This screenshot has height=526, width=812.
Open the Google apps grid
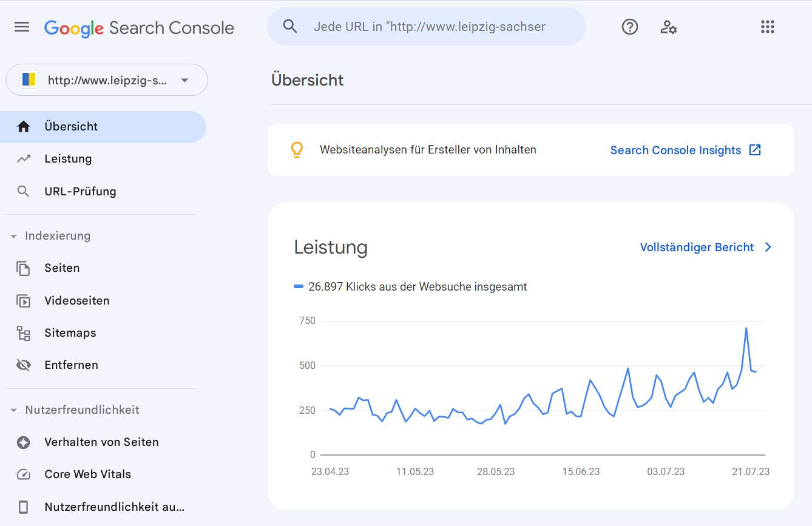768,27
